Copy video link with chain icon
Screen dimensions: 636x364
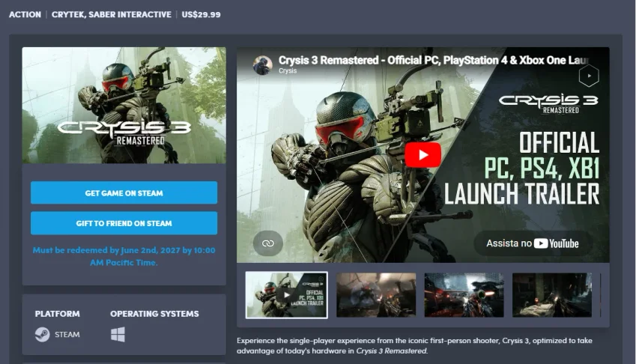coord(267,243)
